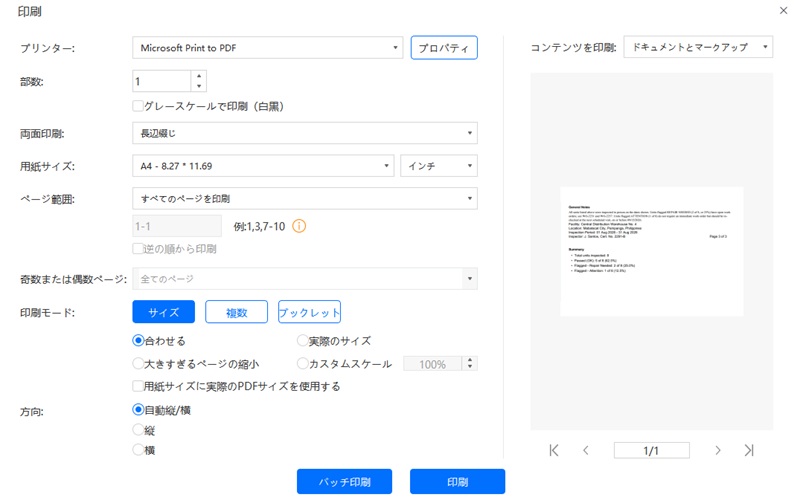This screenshot has width=800, height=503.
Task: Open the paper size dropdown A4 - 8.27 * 11.69
Action: (x=263, y=166)
